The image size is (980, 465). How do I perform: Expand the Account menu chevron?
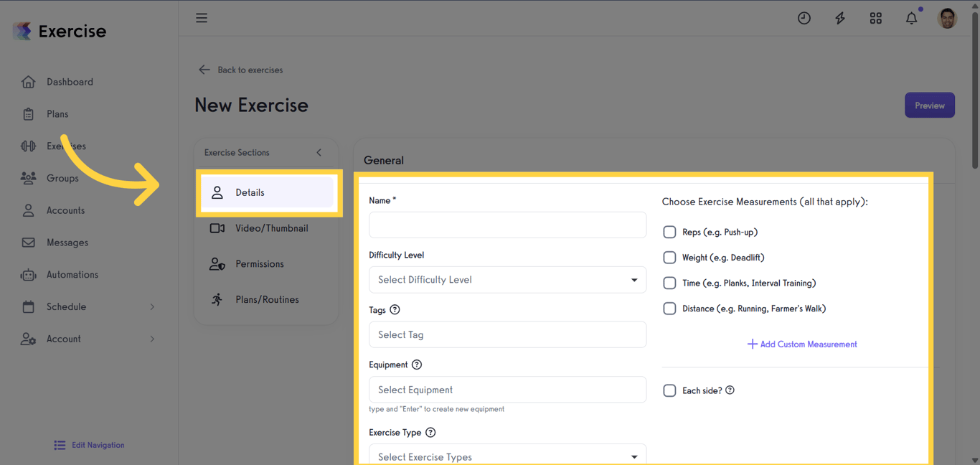point(152,339)
